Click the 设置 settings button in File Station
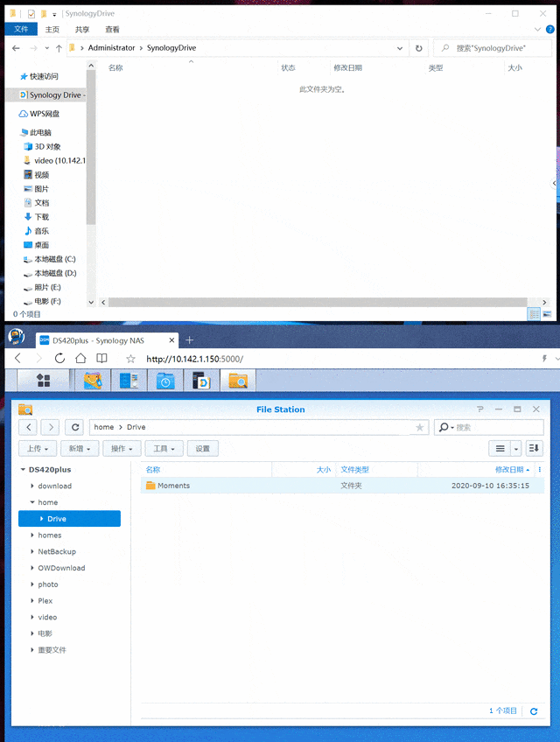This screenshot has width=560, height=742. click(203, 448)
